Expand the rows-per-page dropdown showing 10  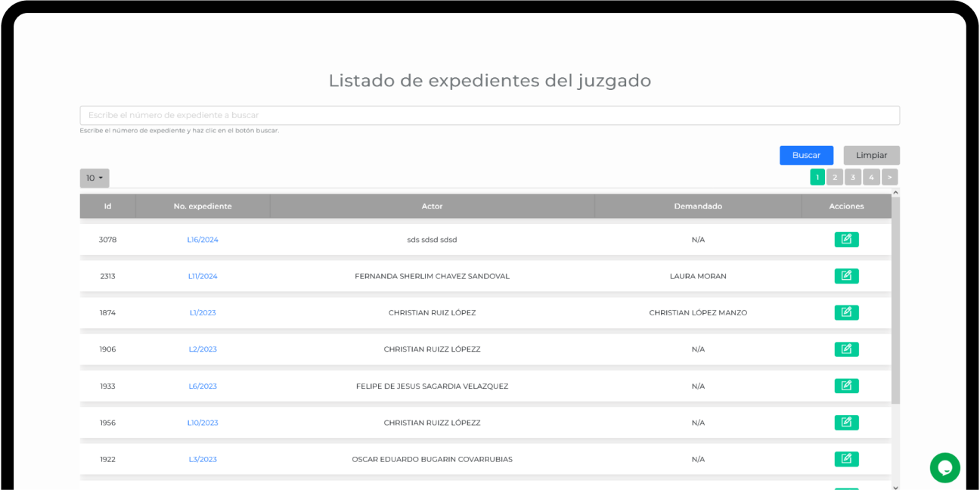[95, 178]
